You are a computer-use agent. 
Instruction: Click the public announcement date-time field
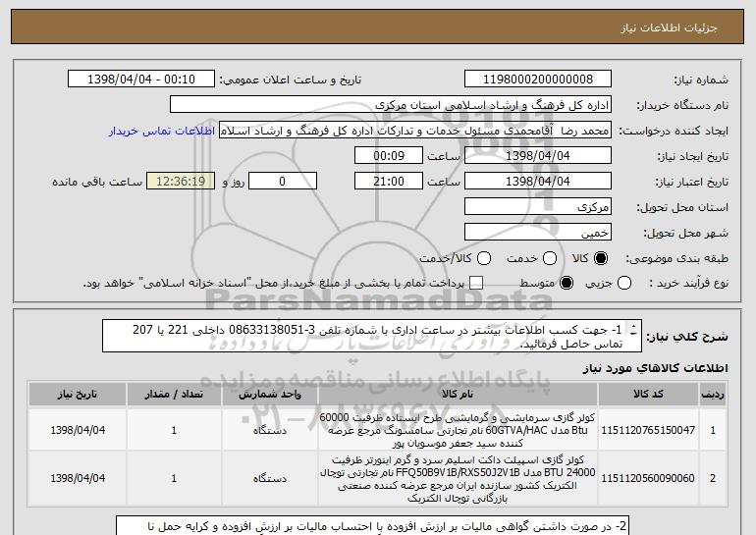tap(141, 79)
